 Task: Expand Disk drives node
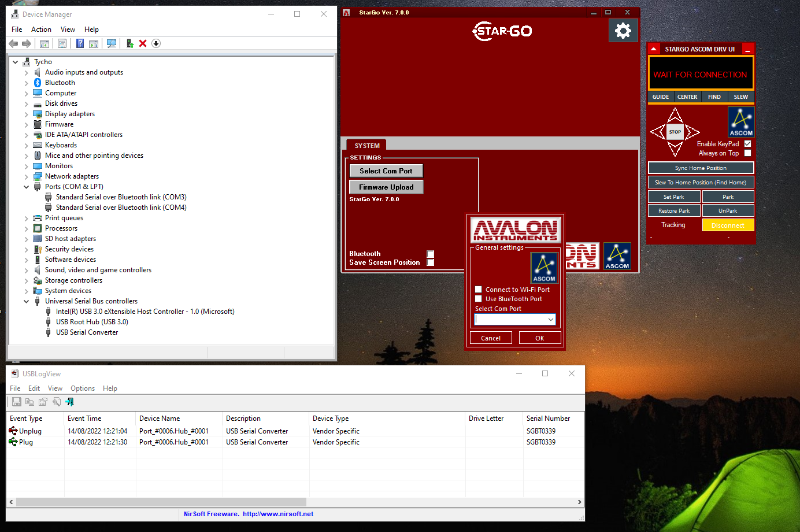(26, 104)
